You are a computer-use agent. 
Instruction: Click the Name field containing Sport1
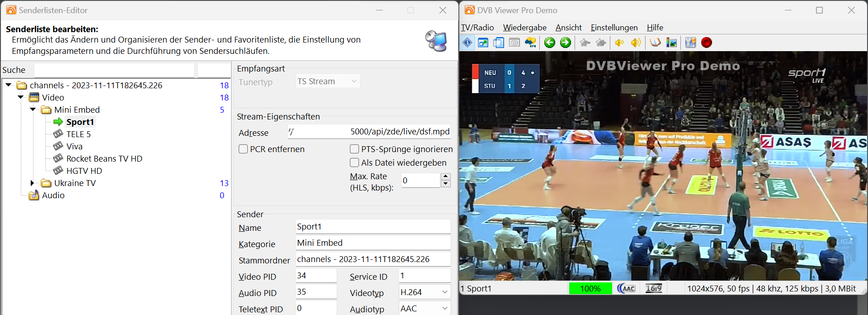[x=373, y=227]
